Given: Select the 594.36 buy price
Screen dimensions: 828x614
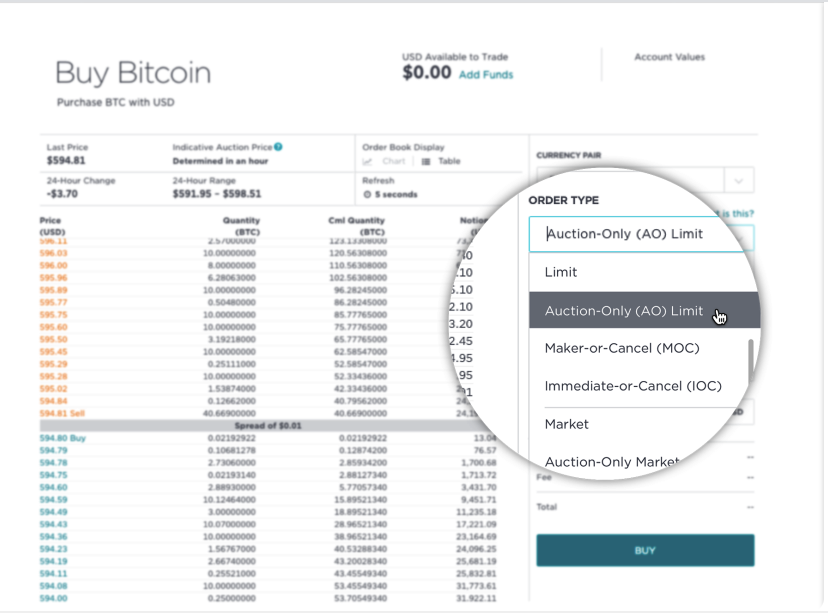Looking at the screenshot, I should (x=53, y=537).
